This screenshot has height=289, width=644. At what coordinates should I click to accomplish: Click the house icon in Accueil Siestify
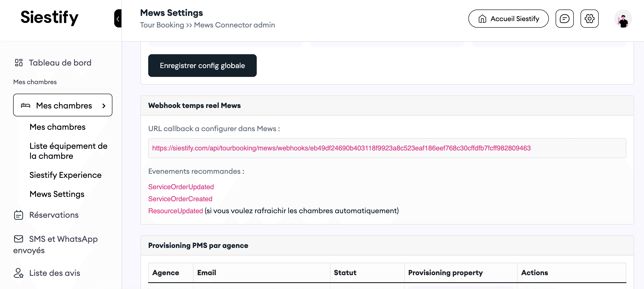482,19
